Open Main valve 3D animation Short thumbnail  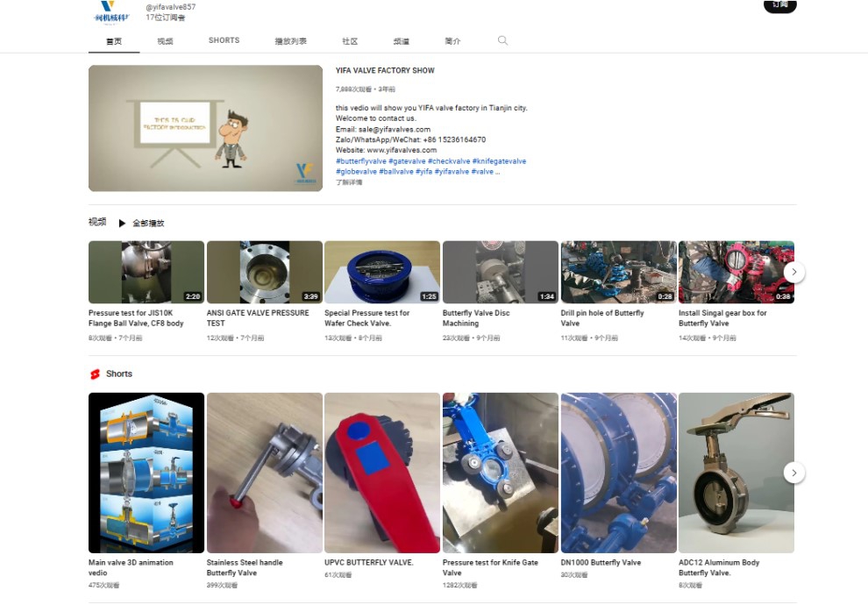click(146, 473)
